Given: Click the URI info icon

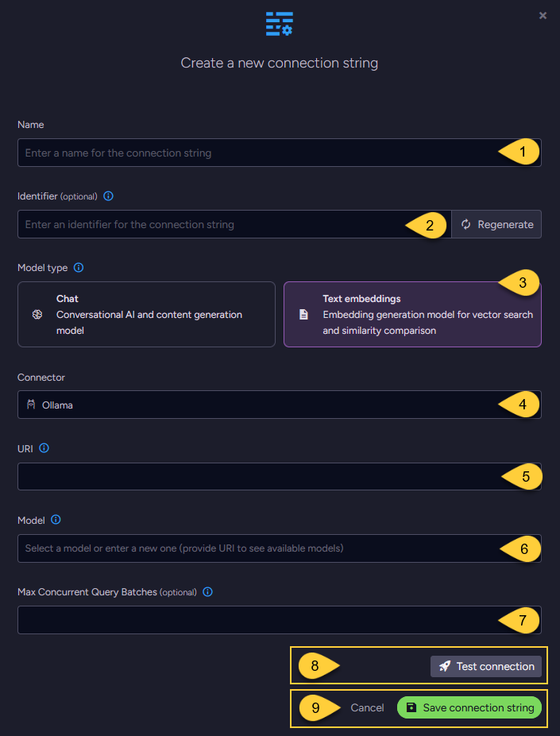Looking at the screenshot, I should pos(43,448).
